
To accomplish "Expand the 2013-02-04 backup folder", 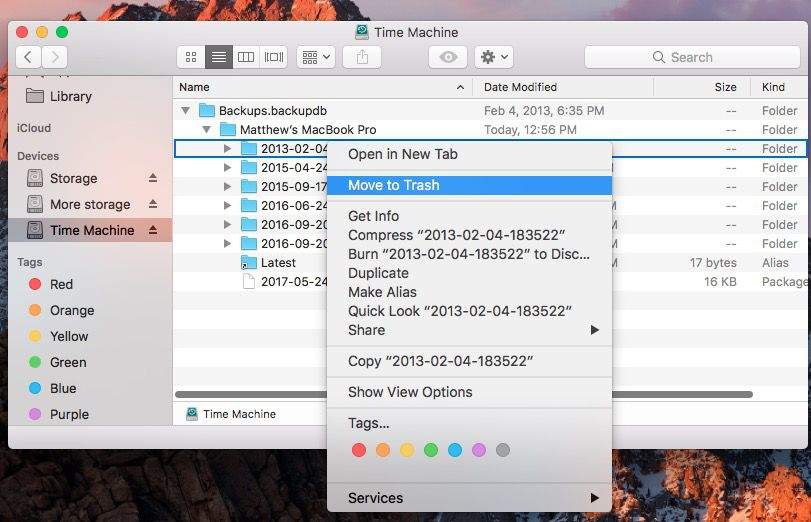I will [x=227, y=148].
